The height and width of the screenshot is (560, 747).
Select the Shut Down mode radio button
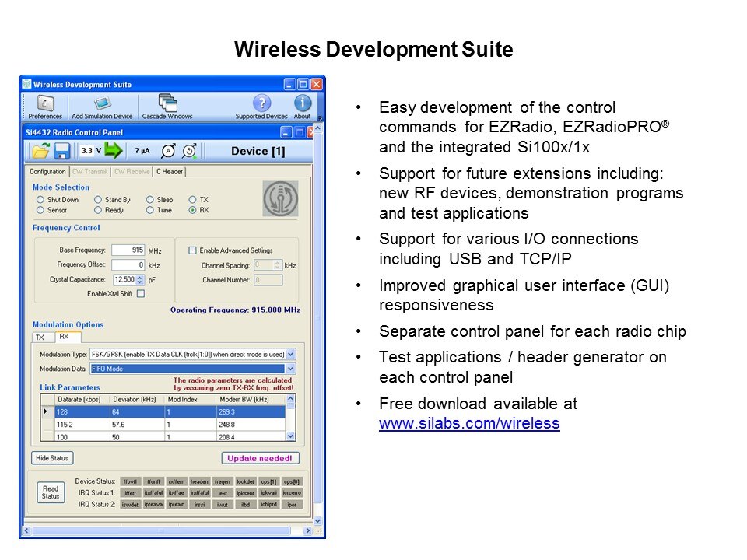(40, 200)
